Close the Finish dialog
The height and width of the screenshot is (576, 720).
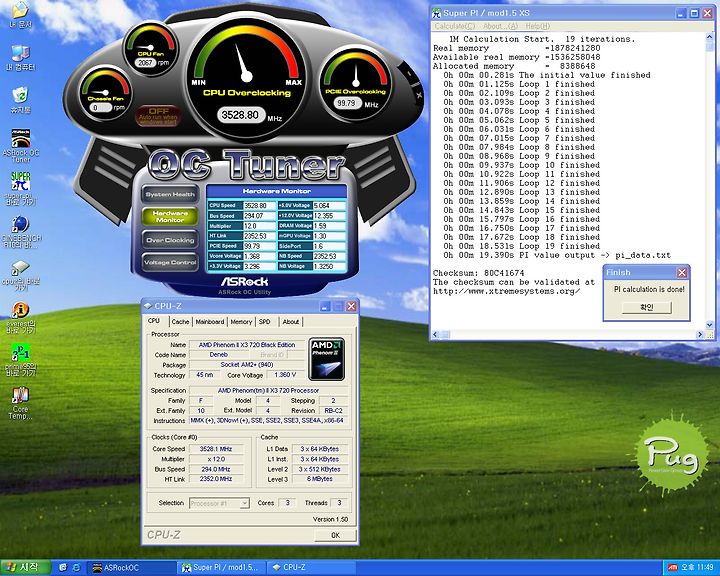point(682,272)
